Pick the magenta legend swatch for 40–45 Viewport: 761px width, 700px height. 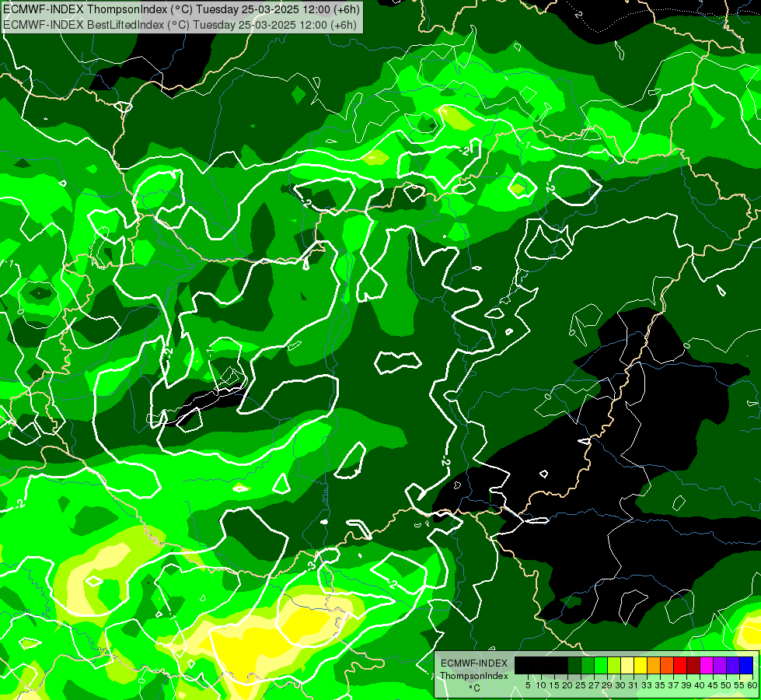coord(707,665)
